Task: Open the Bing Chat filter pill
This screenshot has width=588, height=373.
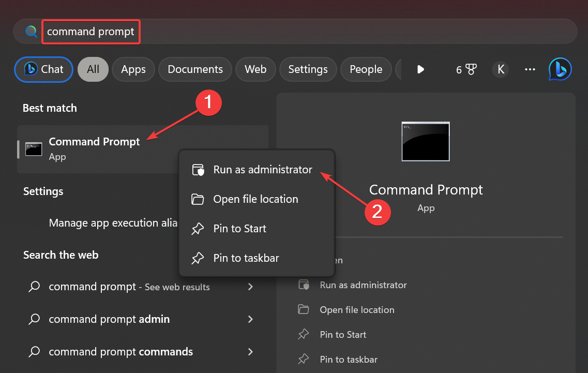Action: click(43, 69)
